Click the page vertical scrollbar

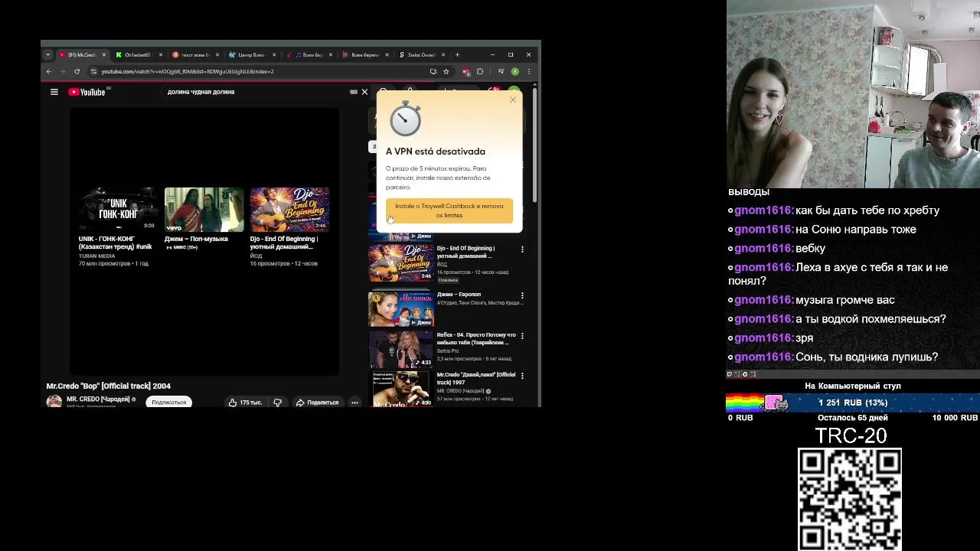tap(534, 145)
